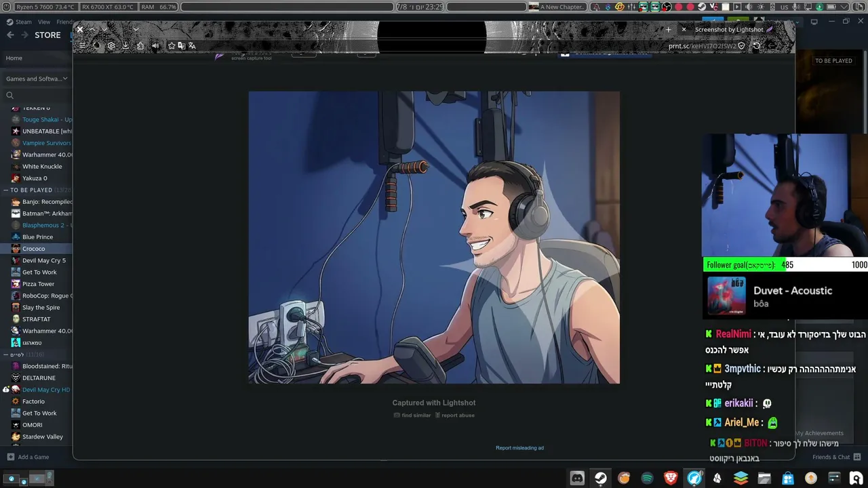
Task: Collapse the לסיים category
Action: 6,354
